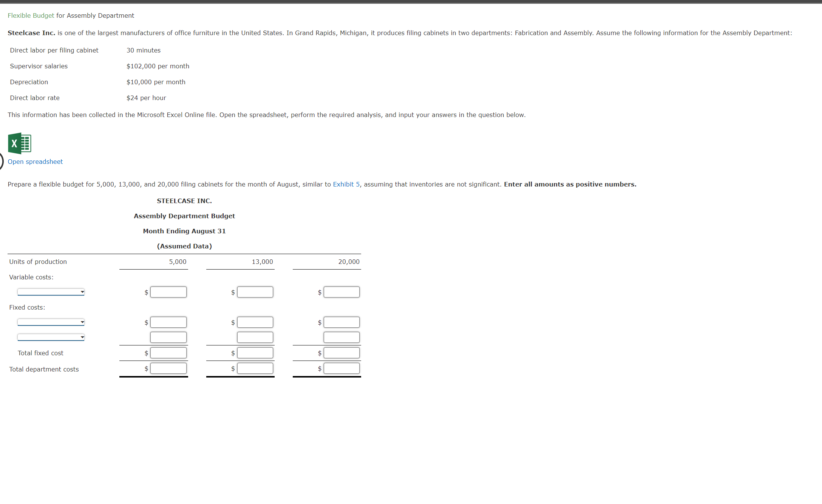This screenshot has width=822, height=504.
Task: Click second fixed cost field under 5,000
Action: pos(168,337)
